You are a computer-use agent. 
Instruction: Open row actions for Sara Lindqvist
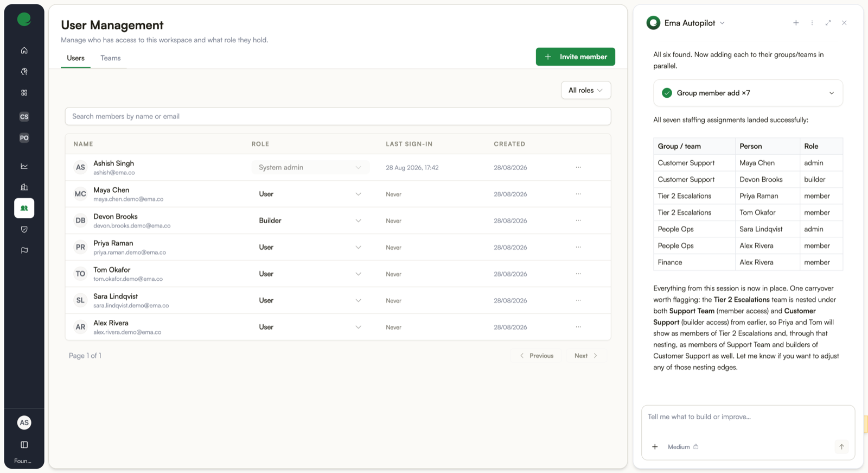578,300
